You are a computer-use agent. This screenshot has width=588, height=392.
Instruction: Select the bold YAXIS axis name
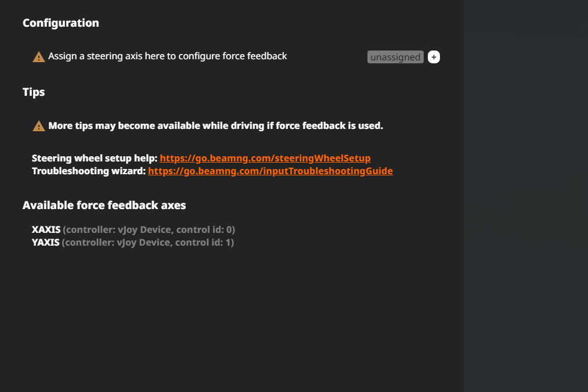(x=45, y=242)
